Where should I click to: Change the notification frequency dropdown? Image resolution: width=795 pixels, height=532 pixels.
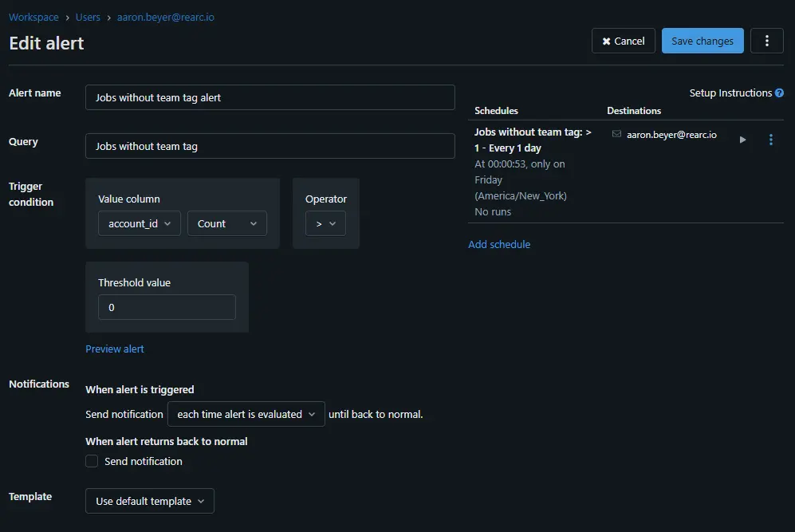pyautogui.click(x=246, y=414)
